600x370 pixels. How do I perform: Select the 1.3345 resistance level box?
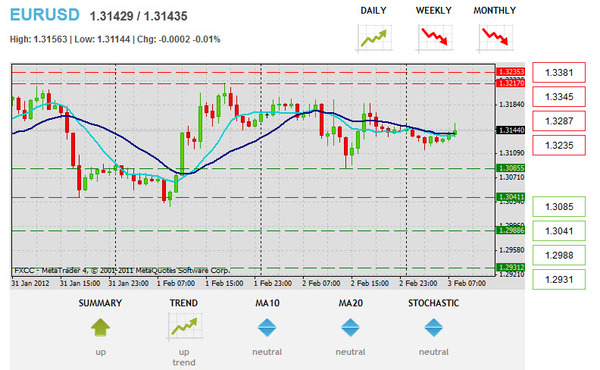559,96
